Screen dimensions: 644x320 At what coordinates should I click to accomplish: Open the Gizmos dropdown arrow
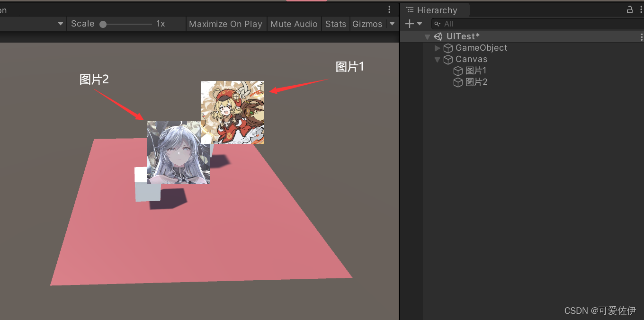tap(392, 24)
